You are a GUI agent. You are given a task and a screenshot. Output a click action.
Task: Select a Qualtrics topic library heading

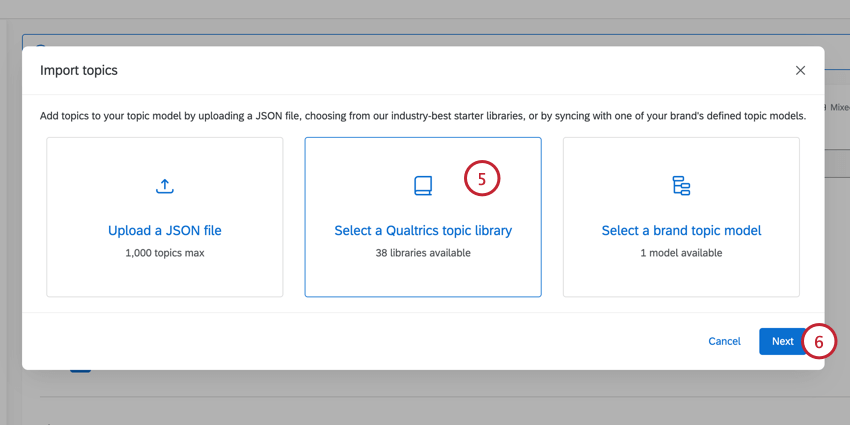click(423, 230)
